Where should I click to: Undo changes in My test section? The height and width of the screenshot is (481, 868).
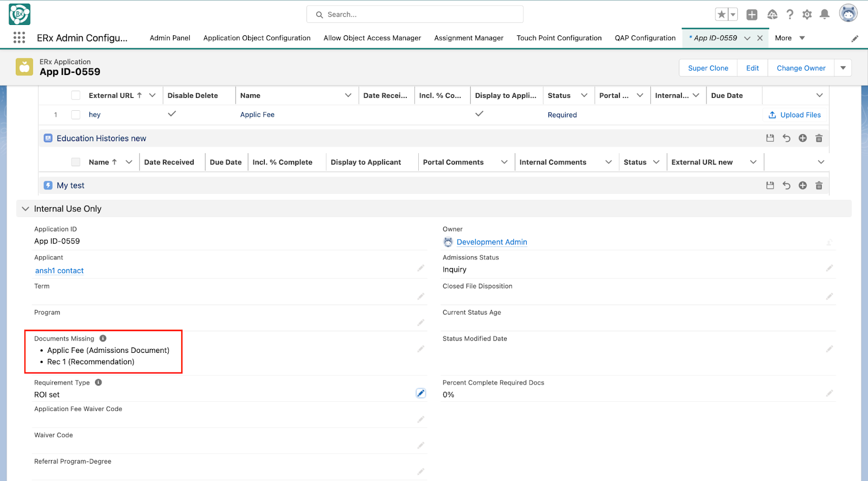[x=787, y=186]
